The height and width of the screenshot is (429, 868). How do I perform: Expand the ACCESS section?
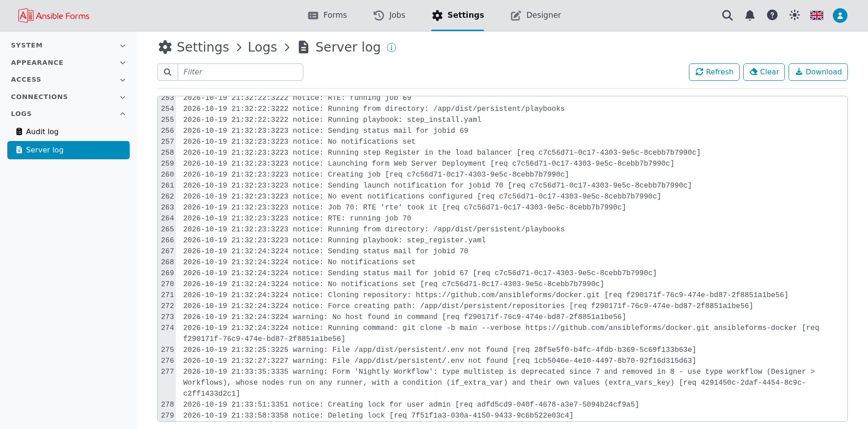tap(69, 80)
